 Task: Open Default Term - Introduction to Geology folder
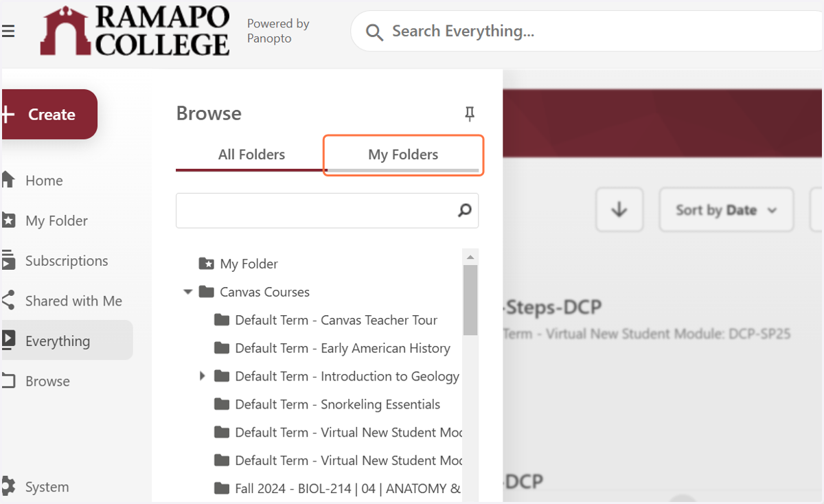(x=347, y=376)
